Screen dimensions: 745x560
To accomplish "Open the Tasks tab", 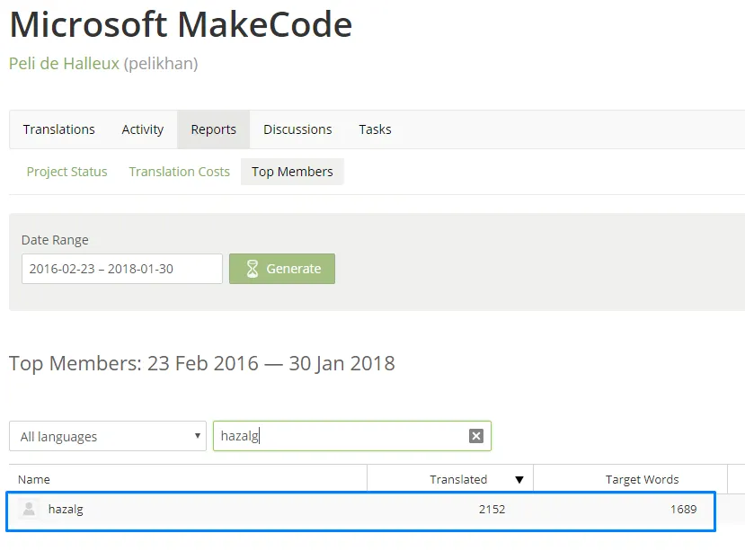I will pyautogui.click(x=375, y=129).
